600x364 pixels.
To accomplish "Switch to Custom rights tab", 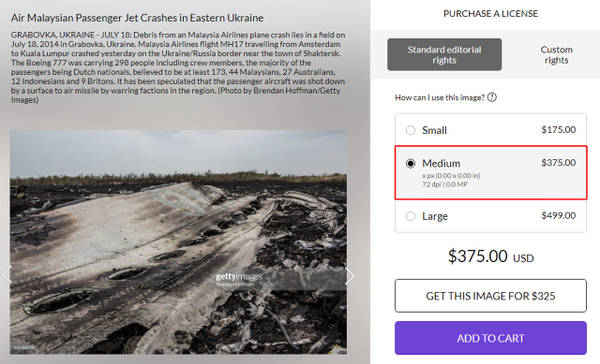I will pyautogui.click(x=556, y=55).
